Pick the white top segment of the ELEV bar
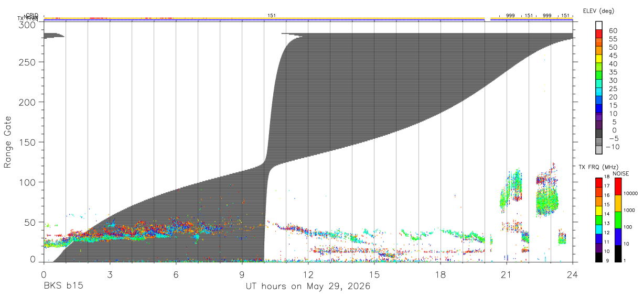This screenshot has height=297, width=644. tap(599, 25)
